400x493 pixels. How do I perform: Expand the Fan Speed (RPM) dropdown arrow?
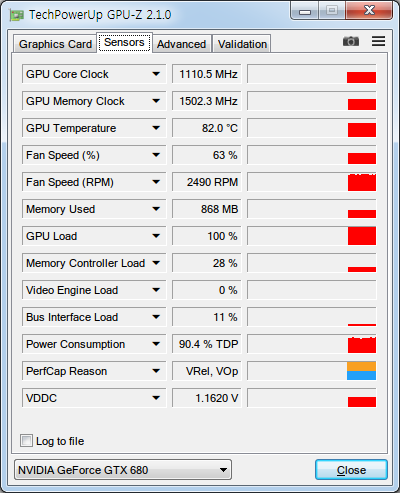click(x=156, y=182)
